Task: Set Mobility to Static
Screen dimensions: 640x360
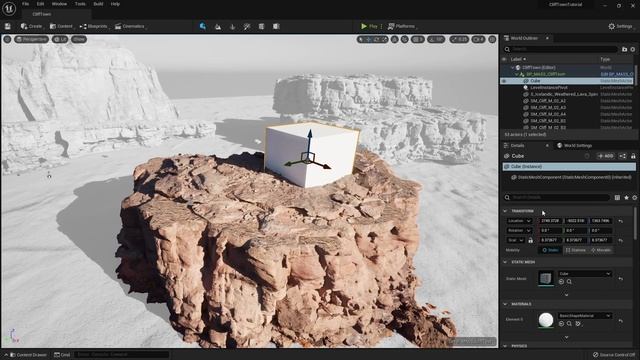Action: [x=550, y=250]
